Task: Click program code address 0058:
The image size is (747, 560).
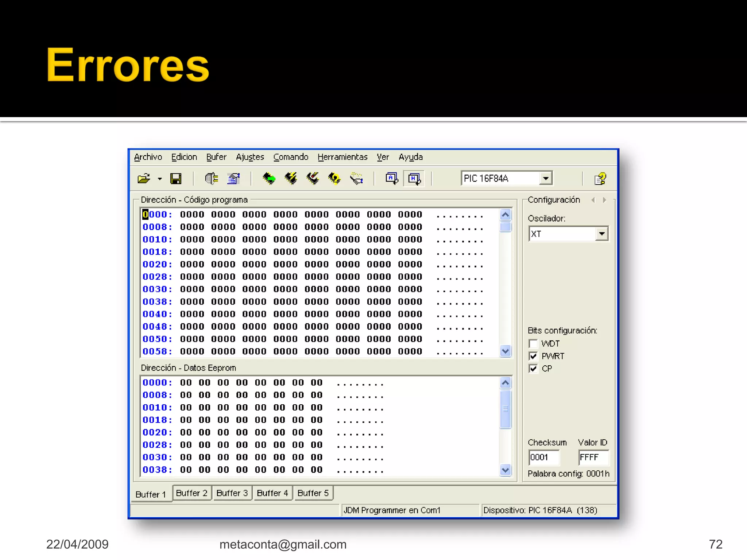Action: pyautogui.click(x=157, y=351)
